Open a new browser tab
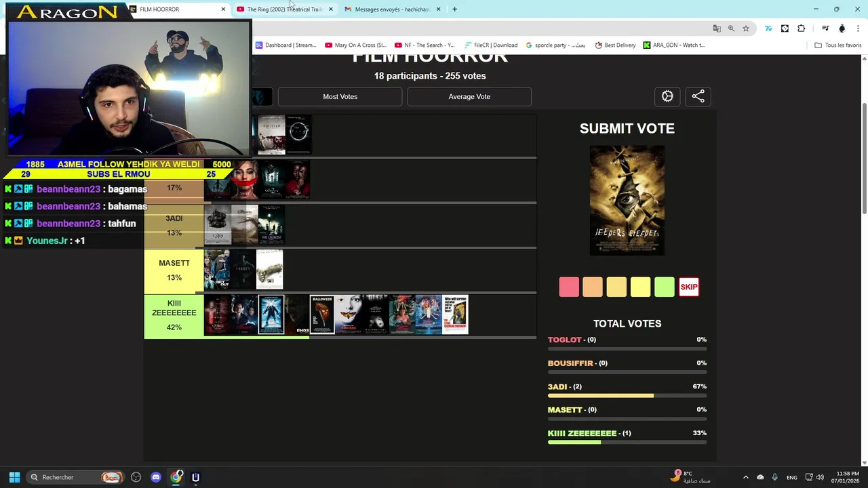 [454, 9]
